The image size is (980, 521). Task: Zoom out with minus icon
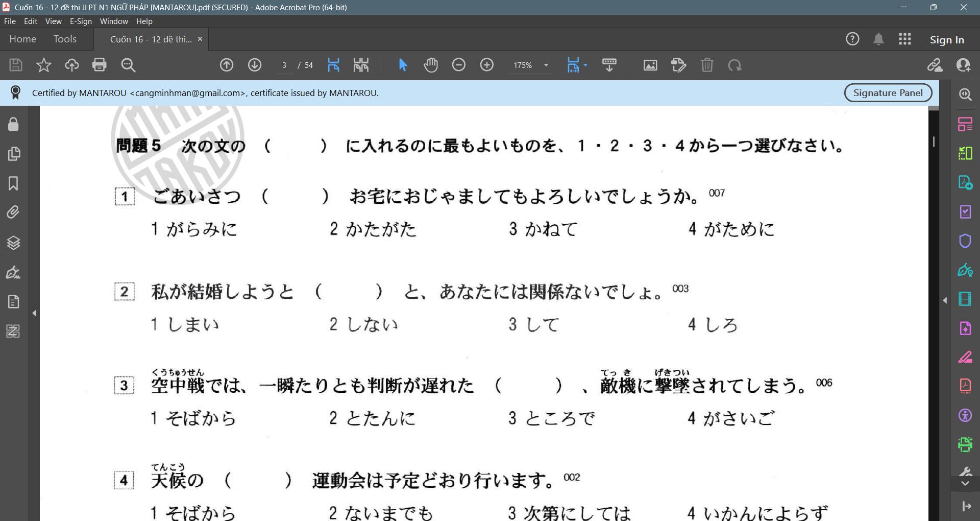[459, 65]
